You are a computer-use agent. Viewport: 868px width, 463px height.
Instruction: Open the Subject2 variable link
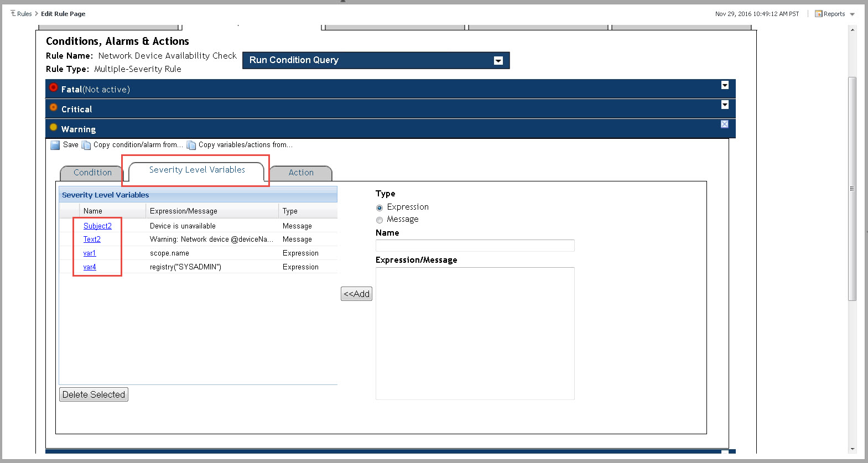(x=97, y=226)
